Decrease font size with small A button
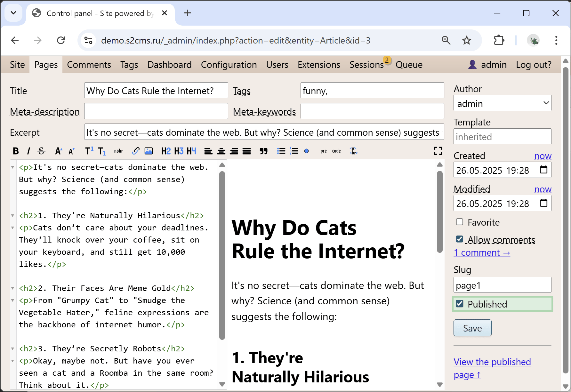 tap(71, 151)
